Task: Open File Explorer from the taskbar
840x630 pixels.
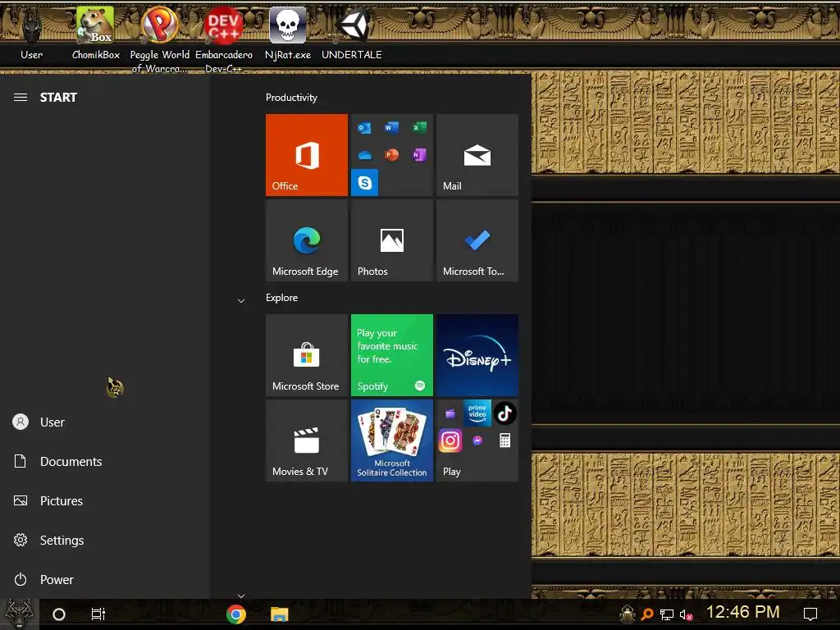Action: [279, 614]
